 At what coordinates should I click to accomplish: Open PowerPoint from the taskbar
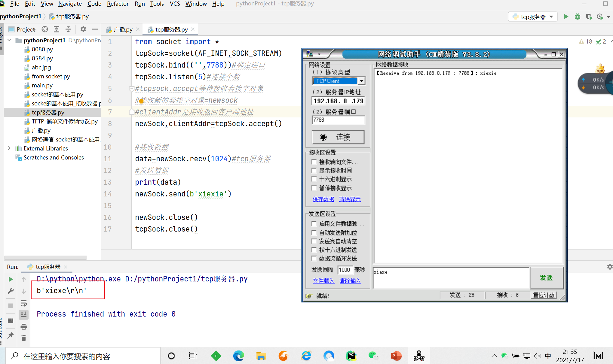pyautogui.click(x=396, y=356)
